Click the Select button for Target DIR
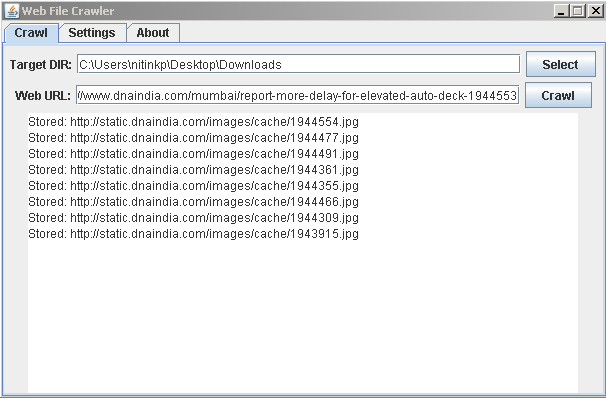606x398 pixels. click(x=560, y=64)
